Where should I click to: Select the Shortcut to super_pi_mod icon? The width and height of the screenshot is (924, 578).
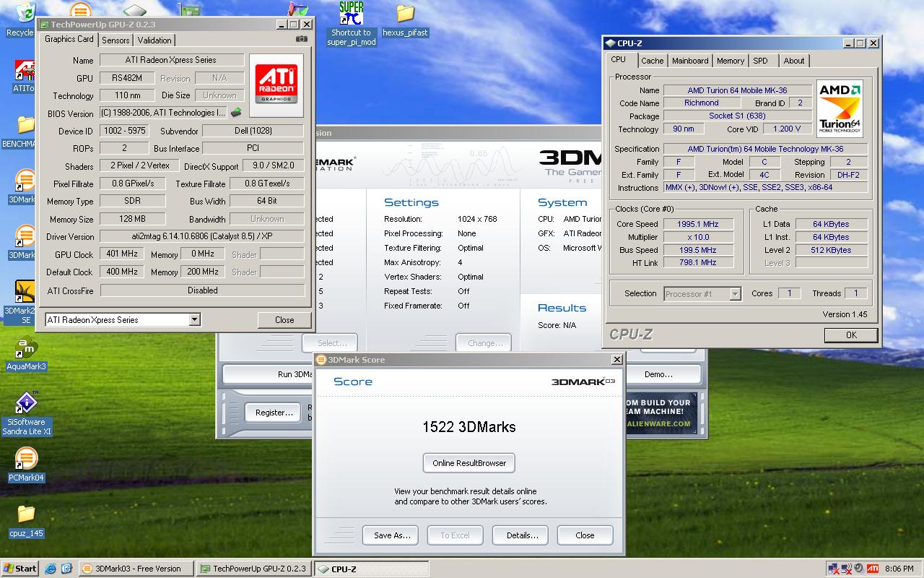(x=351, y=24)
